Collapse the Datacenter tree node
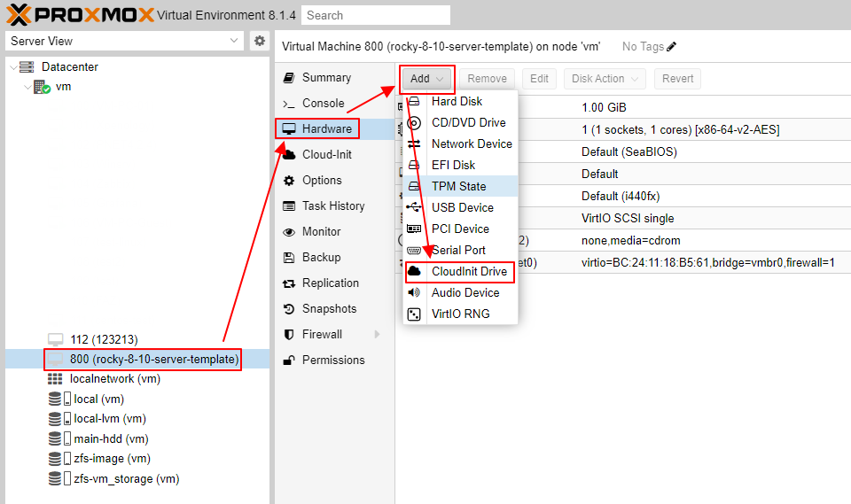 pos(13,67)
